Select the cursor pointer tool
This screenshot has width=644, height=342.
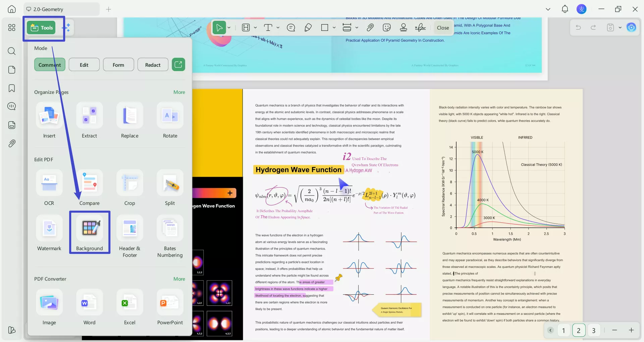pos(219,27)
